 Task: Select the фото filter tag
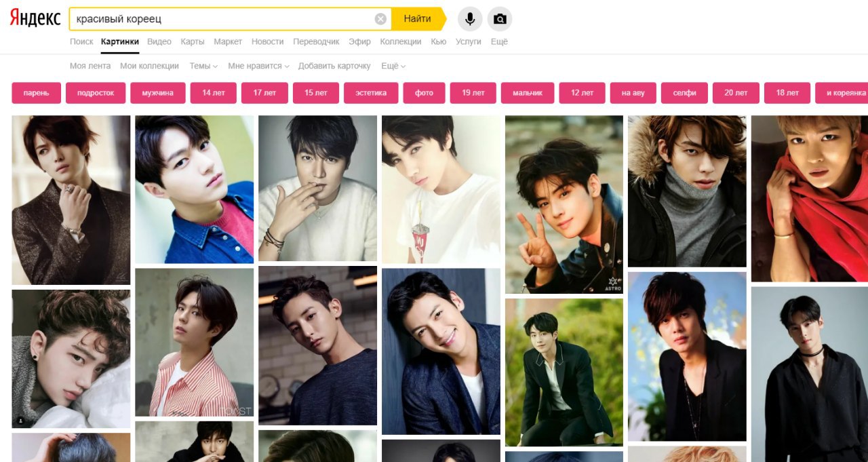(x=424, y=93)
